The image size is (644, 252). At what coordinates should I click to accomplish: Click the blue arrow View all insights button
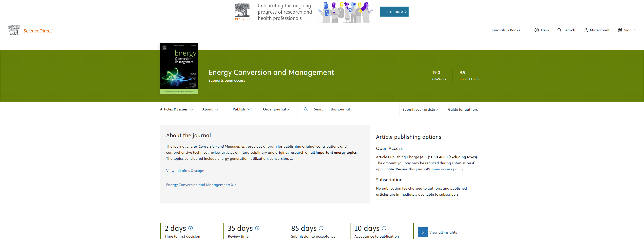click(x=423, y=232)
